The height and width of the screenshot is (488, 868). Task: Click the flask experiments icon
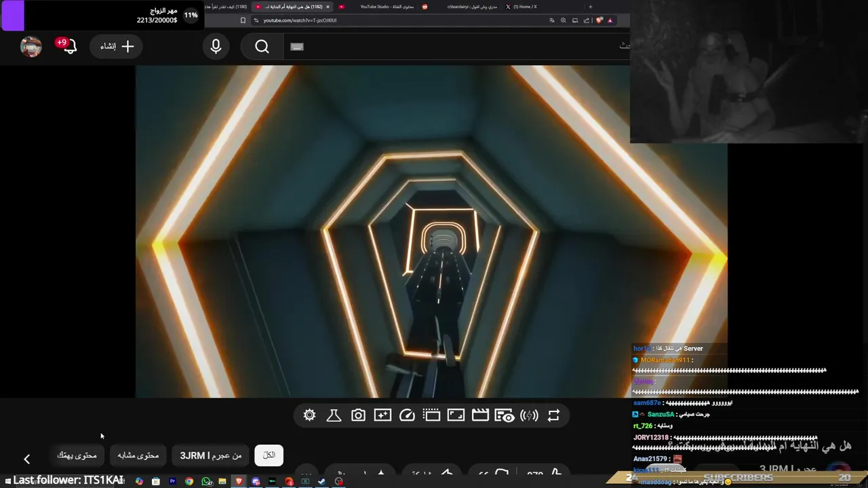pos(334,415)
